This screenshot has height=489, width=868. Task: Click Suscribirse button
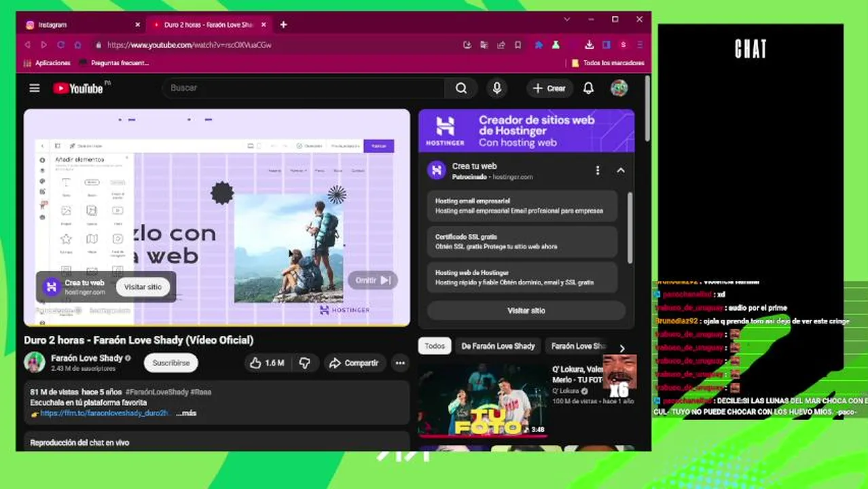171,363
